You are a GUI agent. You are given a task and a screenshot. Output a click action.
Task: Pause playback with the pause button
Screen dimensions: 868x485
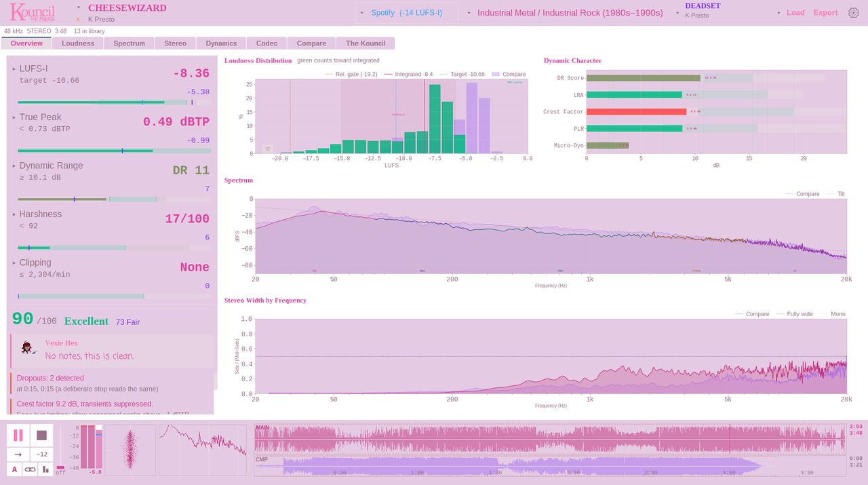18,435
